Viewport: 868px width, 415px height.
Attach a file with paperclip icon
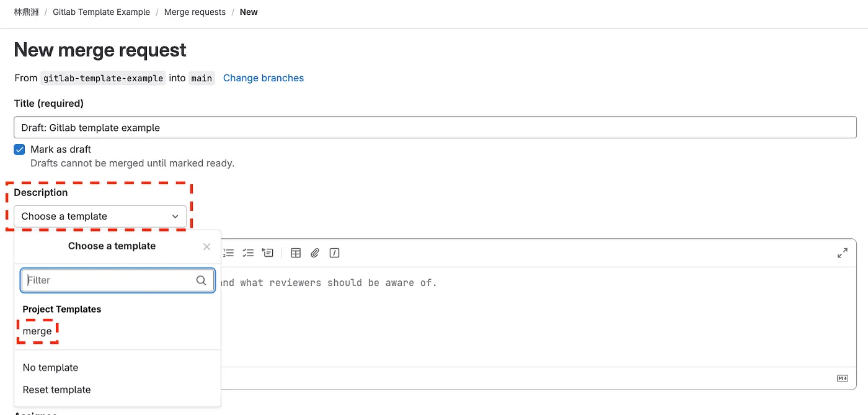pyautogui.click(x=315, y=253)
